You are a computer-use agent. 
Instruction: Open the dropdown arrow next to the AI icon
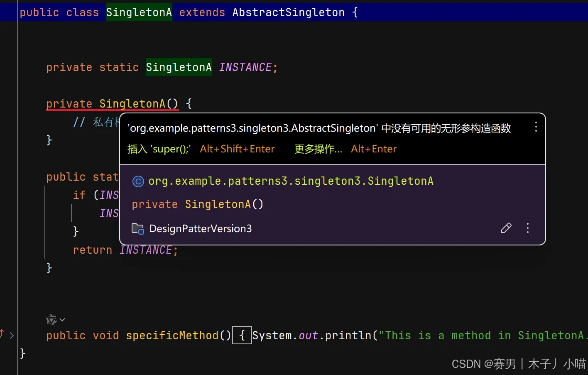point(62,320)
